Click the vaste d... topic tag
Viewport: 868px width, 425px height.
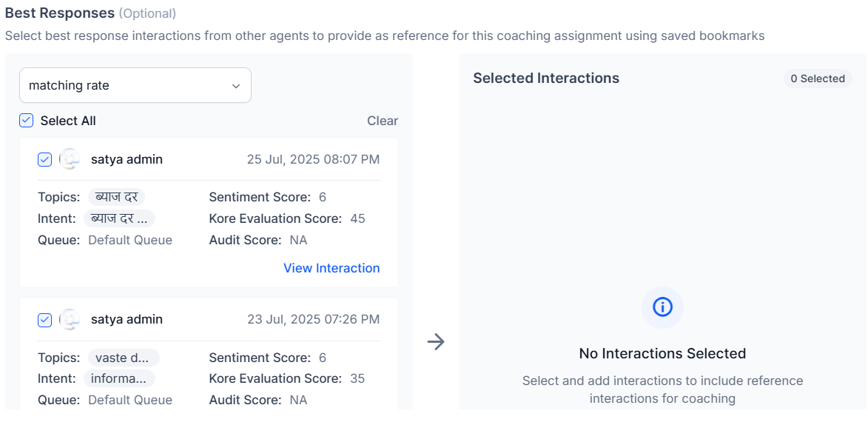123,358
